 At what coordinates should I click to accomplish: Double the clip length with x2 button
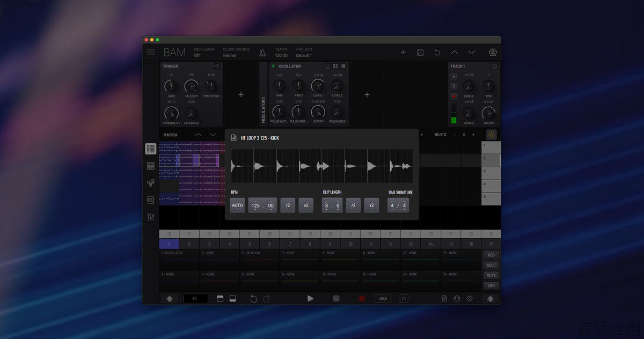[x=371, y=205]
